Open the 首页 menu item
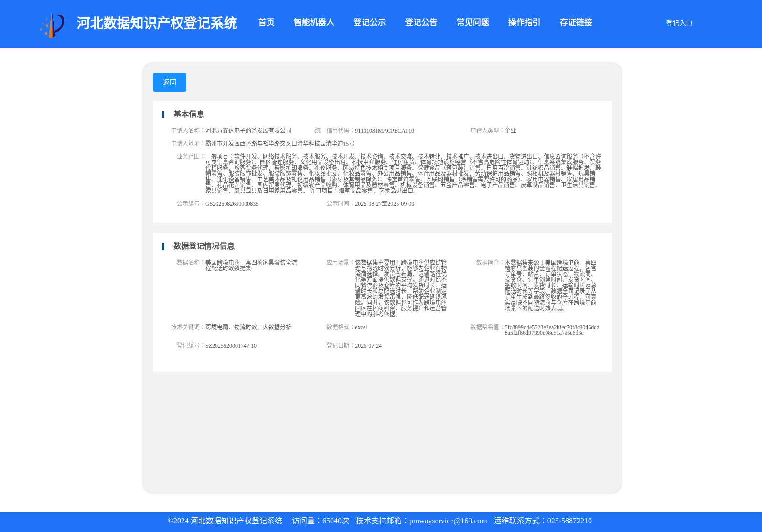The image size is (762, 532). (266, 22)
